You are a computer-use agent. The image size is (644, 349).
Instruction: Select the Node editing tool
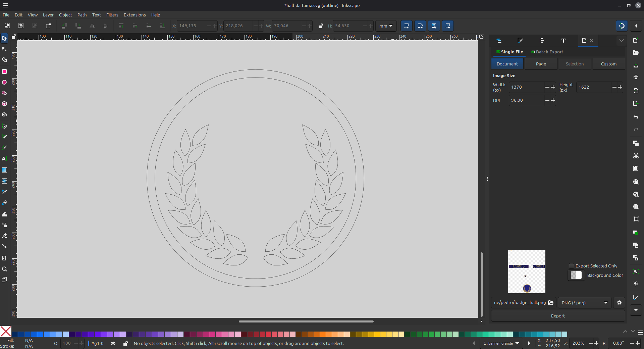click(x=4, y=49)
